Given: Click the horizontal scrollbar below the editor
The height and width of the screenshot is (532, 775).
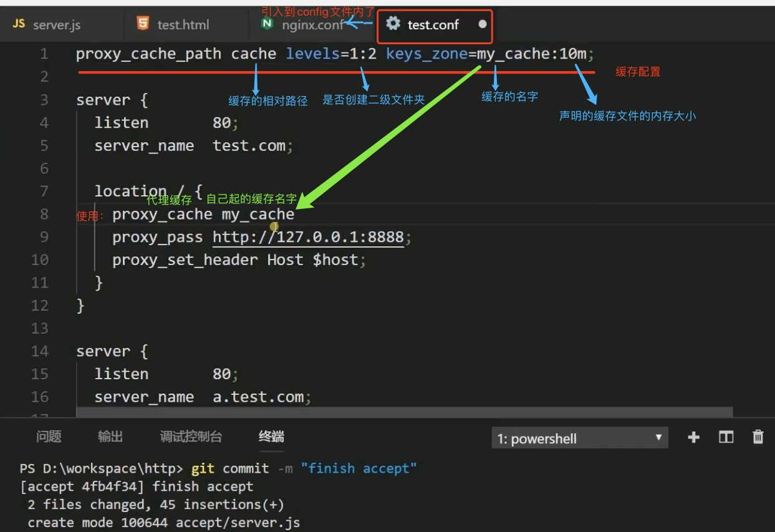Looking at the screenshot, I should point(404,412).
